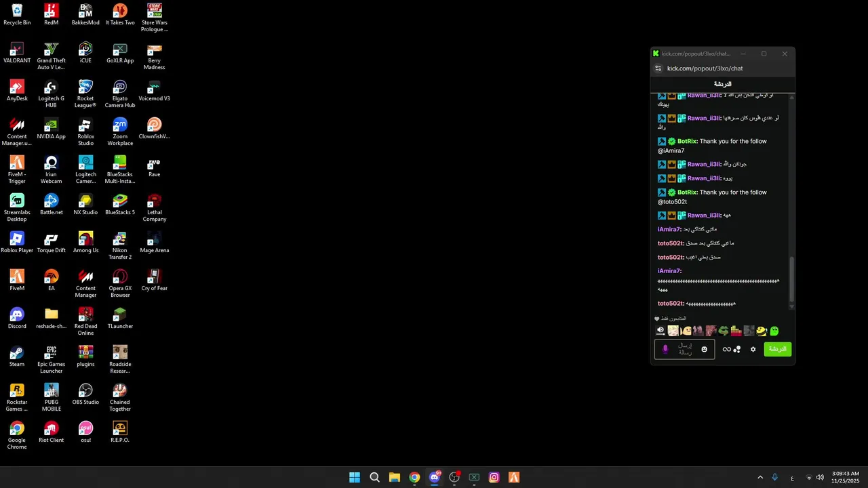Click the infinity symbol icon in chat
The image size is (868, 488).
(726, 349)
